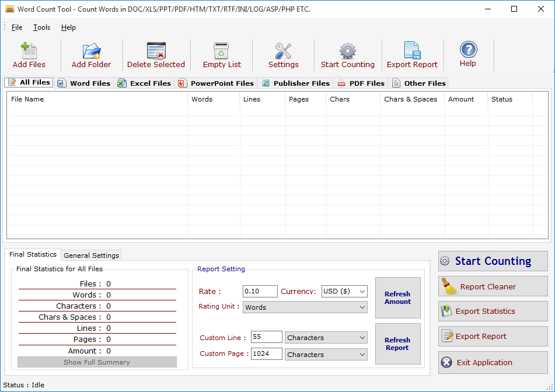Open the Add Folder tool
Image resolution: width=555 pixels, height=392 pixels.
click(91, 51)
